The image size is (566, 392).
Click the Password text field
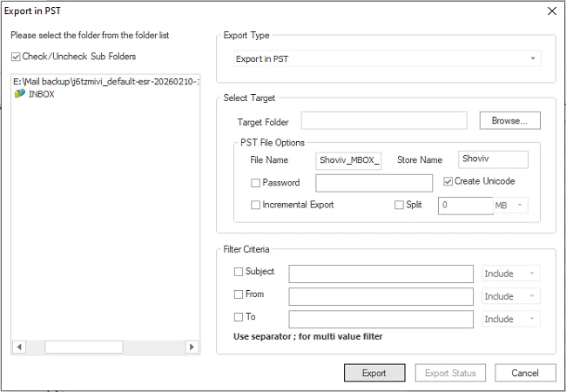click(x=374, y=183)
